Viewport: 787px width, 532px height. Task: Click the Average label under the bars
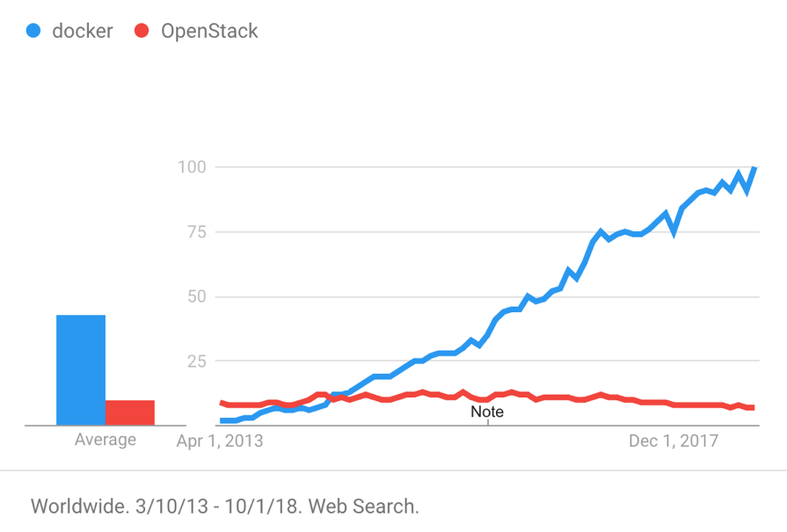(x=106, y=440)
